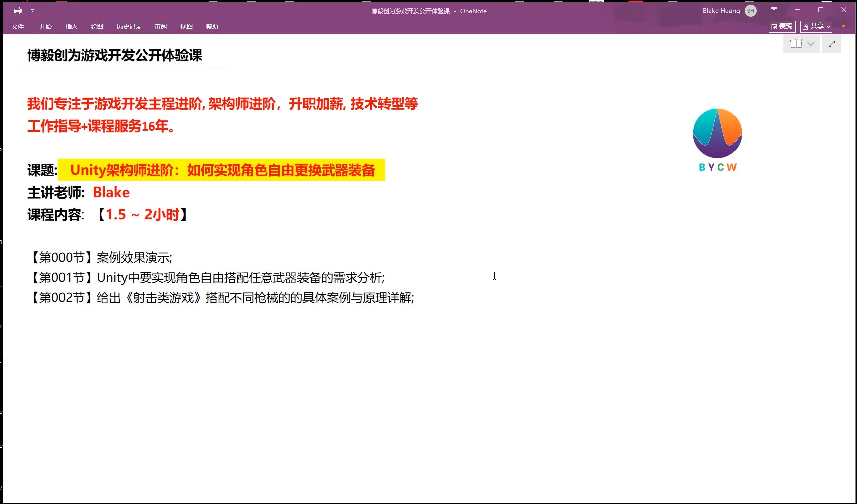Screen dimensions: 857x504
Task: Open the notebook navigation pane icon
Action: pos(797,44)
